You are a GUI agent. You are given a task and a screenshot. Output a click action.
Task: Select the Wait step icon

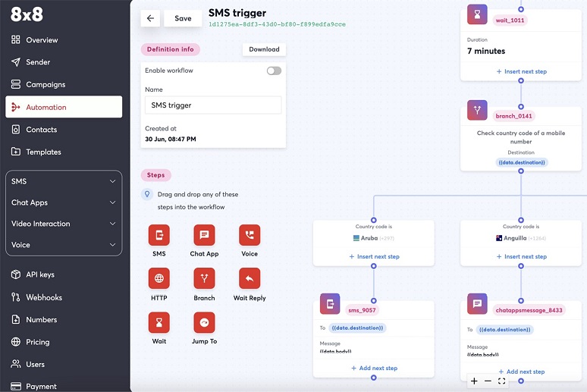coord(159,323)
